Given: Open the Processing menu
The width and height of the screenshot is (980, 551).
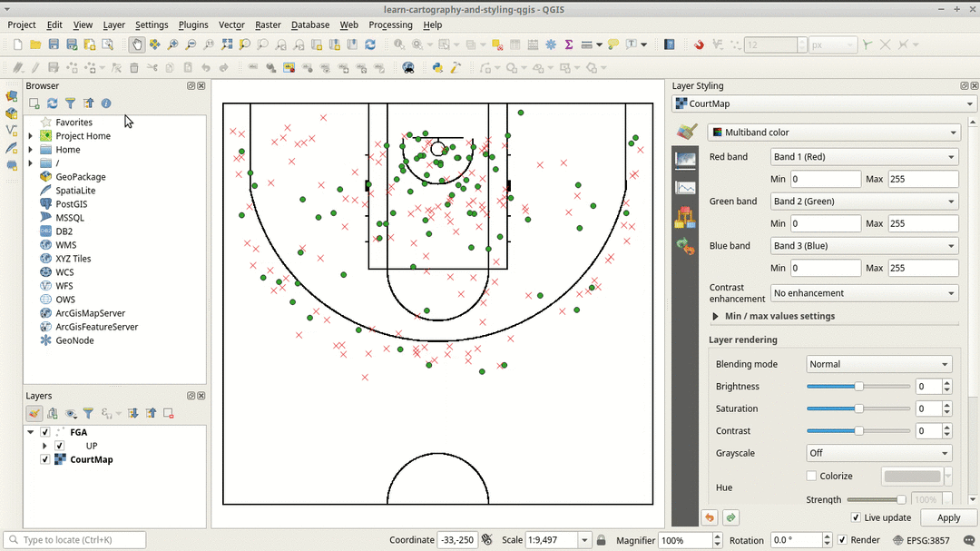Looking at the screenshot, I should [390, 25].
